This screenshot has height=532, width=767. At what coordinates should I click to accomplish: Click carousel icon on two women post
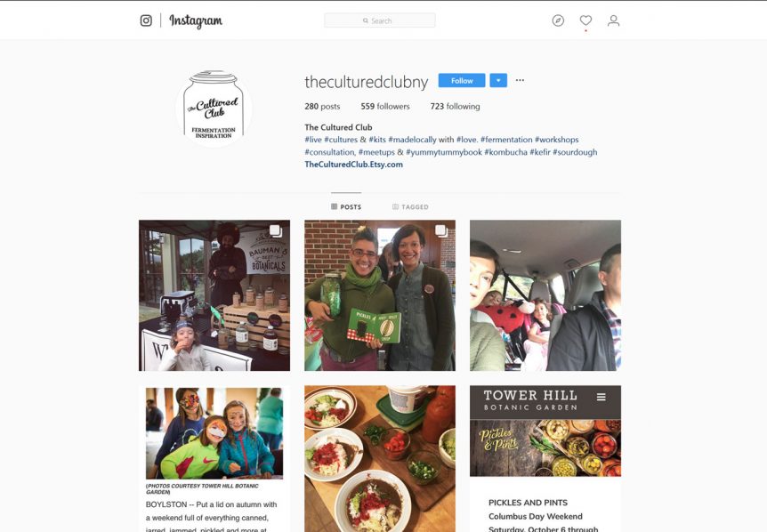point(440,230)
